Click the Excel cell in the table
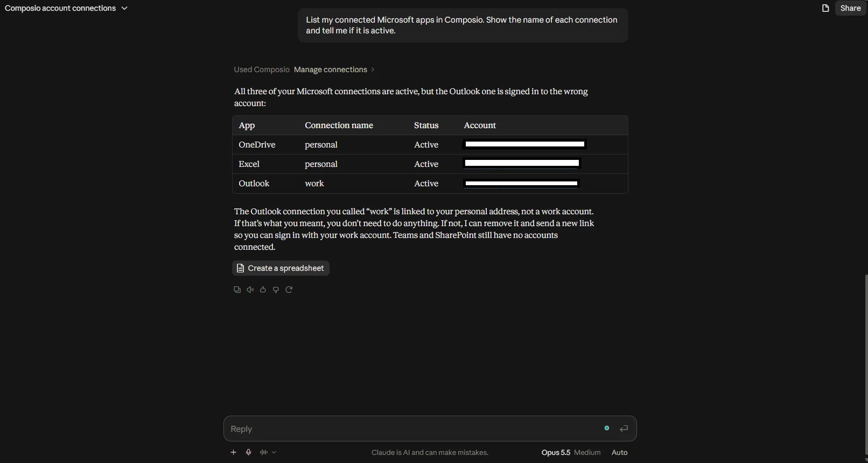Image resolution: width=868 pixels, height=463 pixels. (249, 164)
